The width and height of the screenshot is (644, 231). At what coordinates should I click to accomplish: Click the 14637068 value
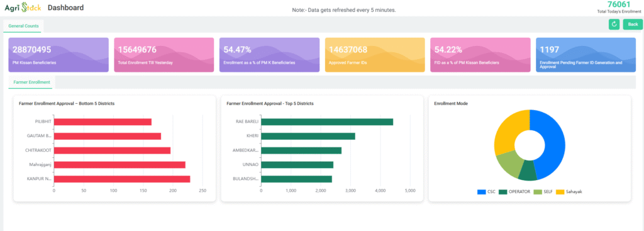(x=348, y=50)
